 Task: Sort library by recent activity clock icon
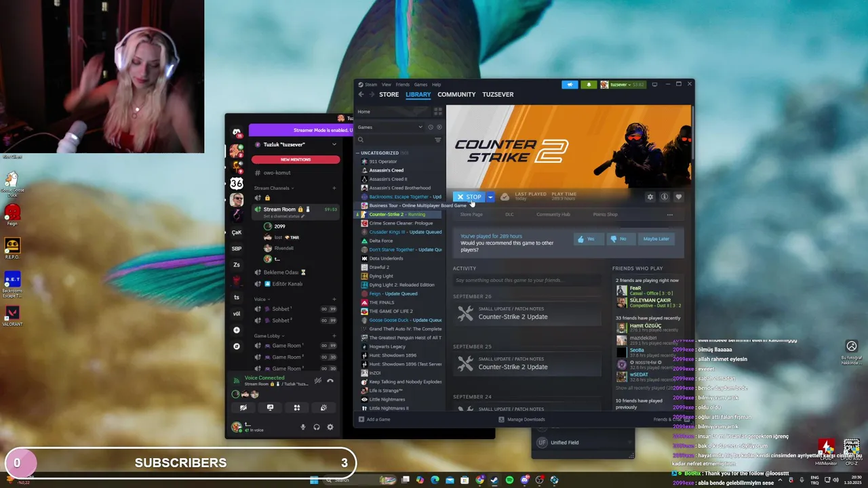[430, 127]
